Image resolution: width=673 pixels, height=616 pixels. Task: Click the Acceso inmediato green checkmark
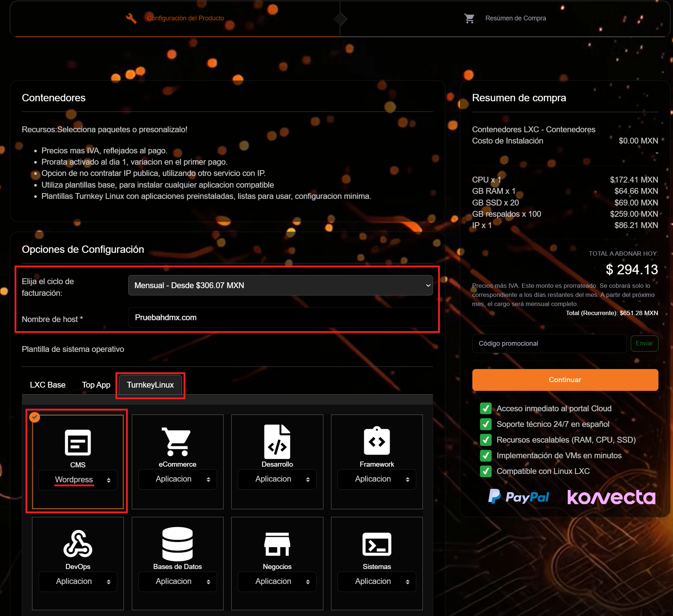point(485,408)
